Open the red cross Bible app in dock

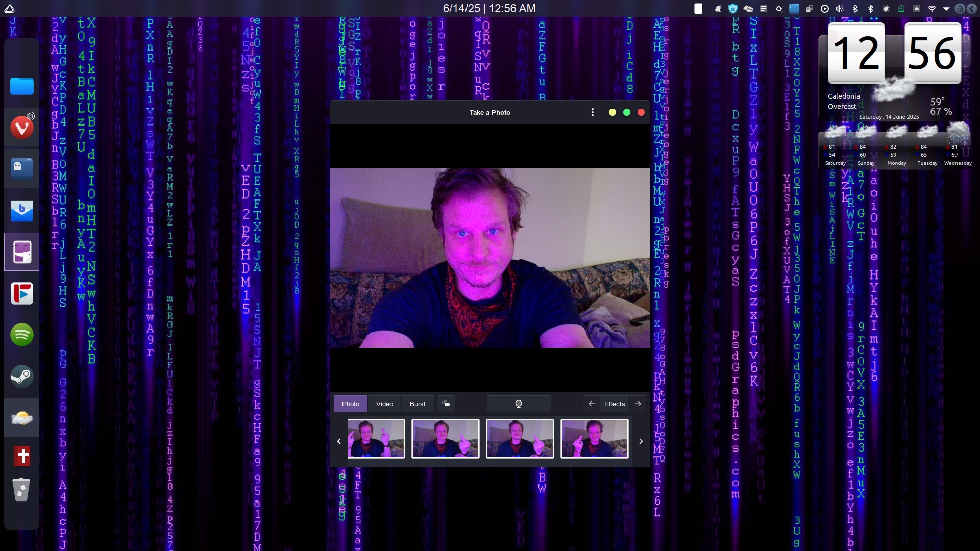pyautogui.click(x=22, y=456)
